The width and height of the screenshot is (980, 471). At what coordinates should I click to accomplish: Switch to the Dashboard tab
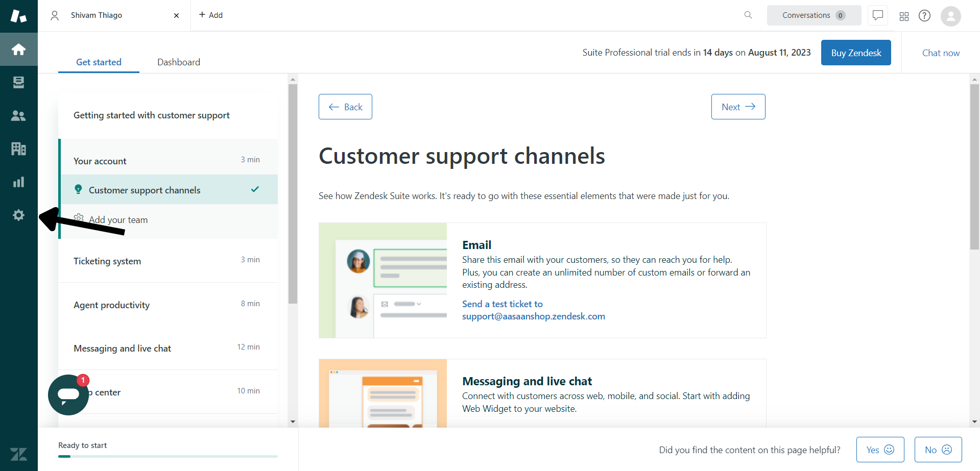[x=179, y=62]
